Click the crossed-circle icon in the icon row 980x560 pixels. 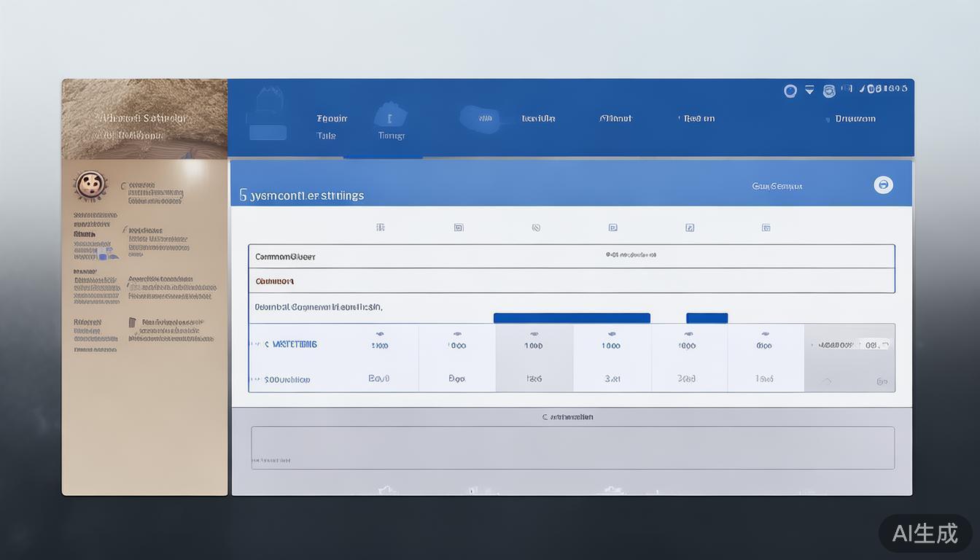click(x=536, y=227)
